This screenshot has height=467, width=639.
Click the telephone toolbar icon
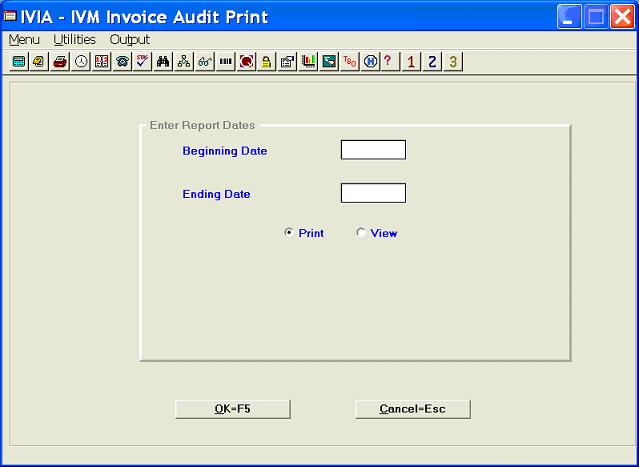point(122,62)
